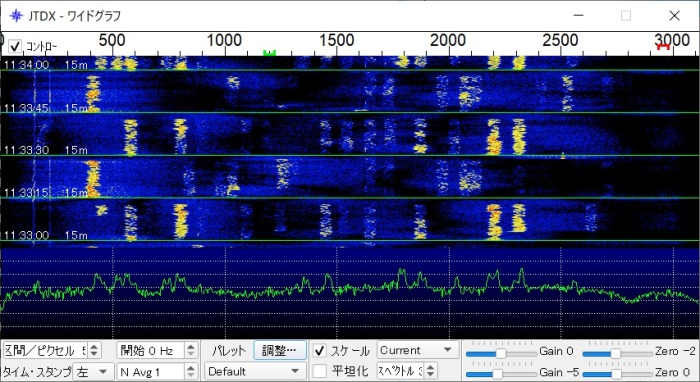Click the 開始 0 Hz input field
The height and width of the screenshot is (382, 700).
(151, 351)
